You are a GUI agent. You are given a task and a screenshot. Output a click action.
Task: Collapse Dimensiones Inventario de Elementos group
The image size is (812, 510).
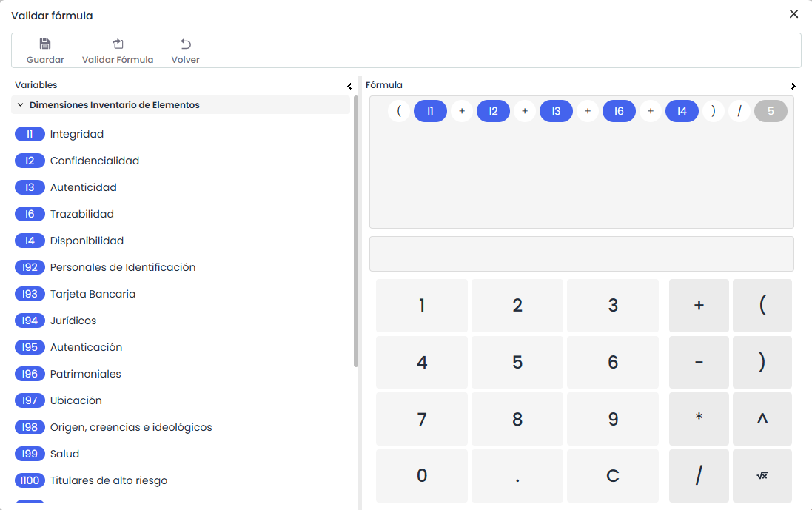pyautogui.click(x=21, y=105)
